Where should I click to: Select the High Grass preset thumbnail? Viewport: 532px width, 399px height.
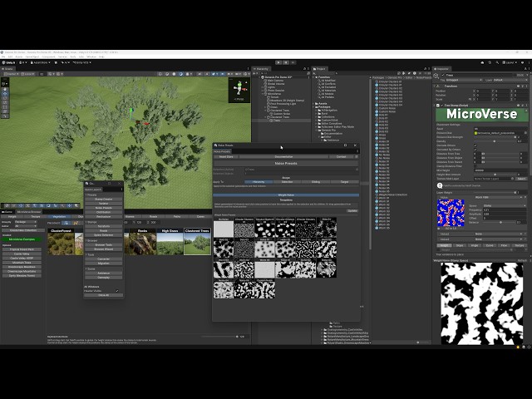(170, 242)
